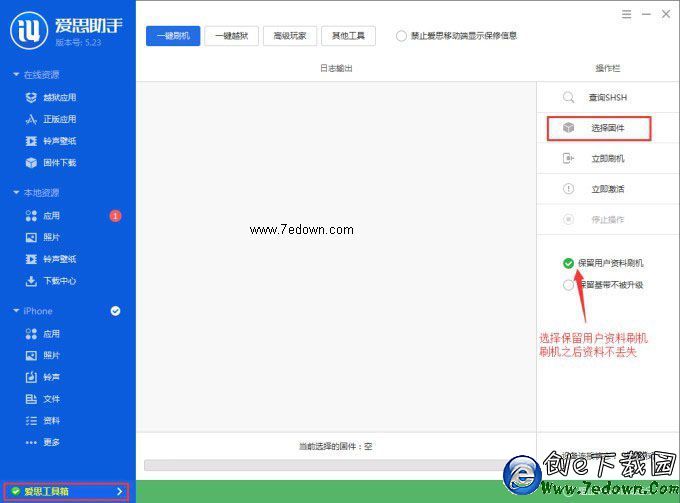Switch to 其他工具 tab

[348, 36]
